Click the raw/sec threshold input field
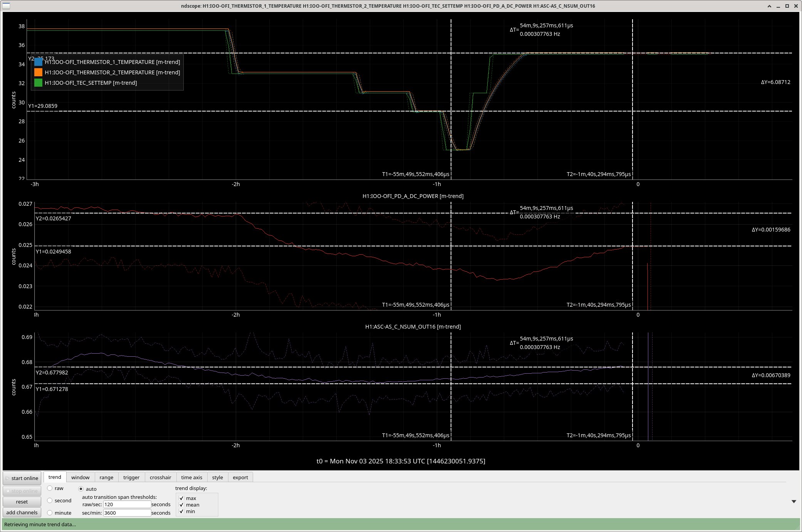802x532 pixels. tap(127, 504)
